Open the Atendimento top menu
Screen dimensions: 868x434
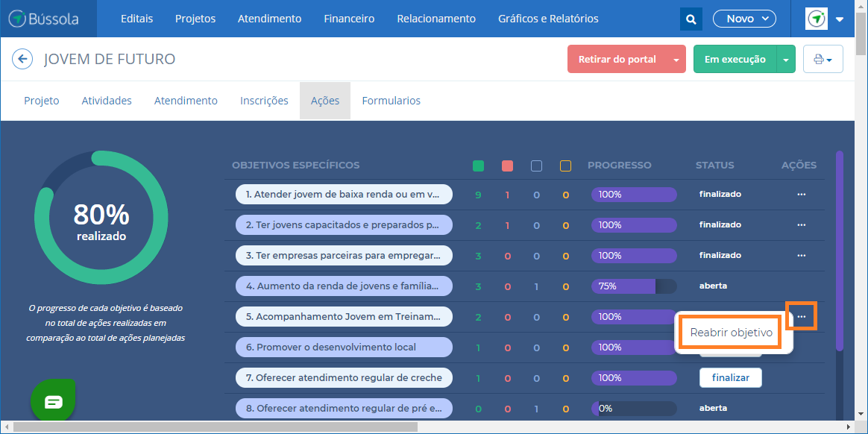(270, 19)
